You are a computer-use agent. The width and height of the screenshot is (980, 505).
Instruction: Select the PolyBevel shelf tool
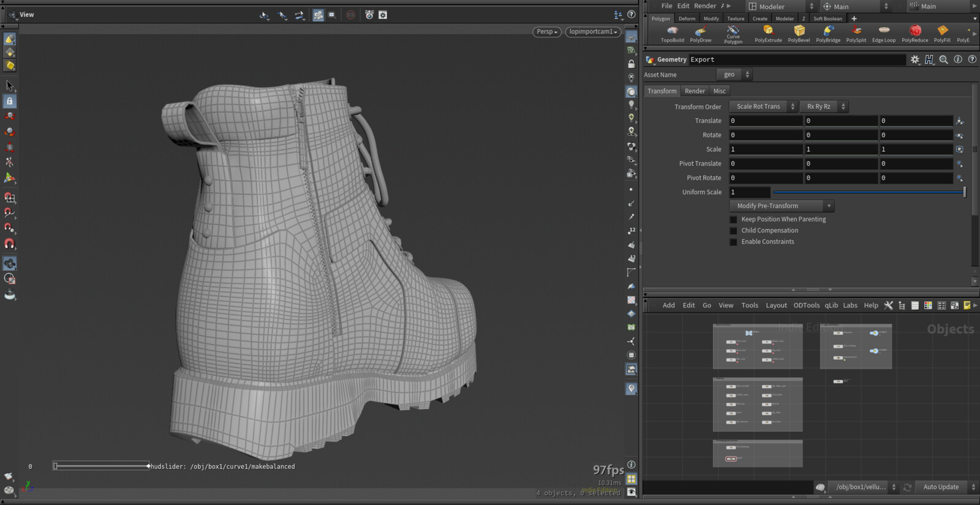click(799, 34)
